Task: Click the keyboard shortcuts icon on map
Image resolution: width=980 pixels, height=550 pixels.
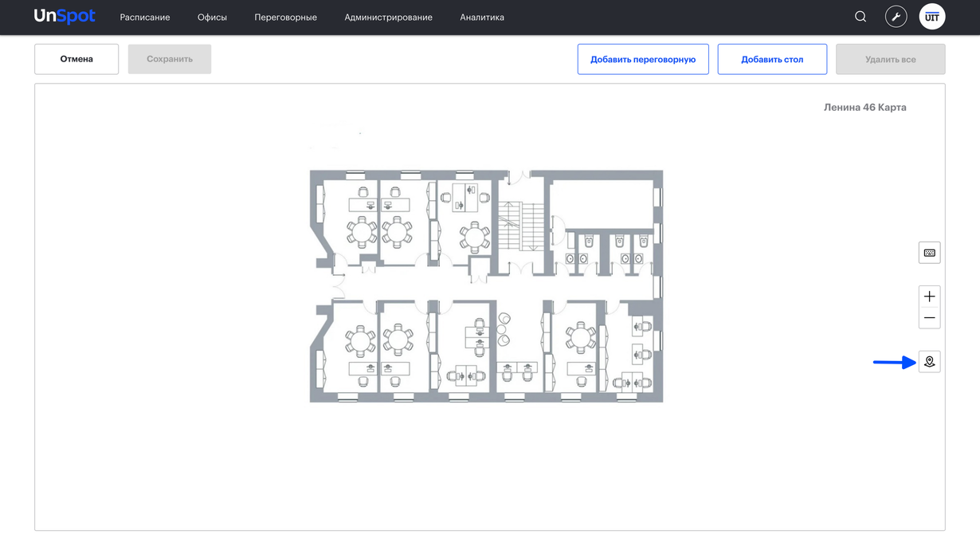Action: pos(930,253)
